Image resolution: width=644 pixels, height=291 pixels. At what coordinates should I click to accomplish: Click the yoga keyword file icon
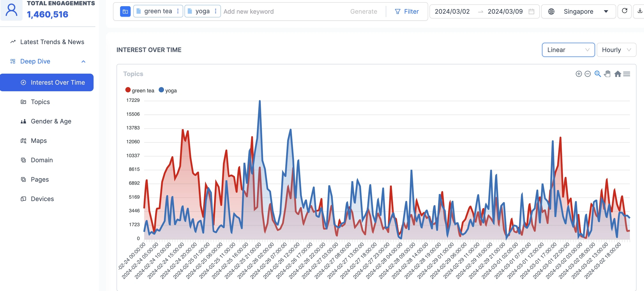[190, 11]
